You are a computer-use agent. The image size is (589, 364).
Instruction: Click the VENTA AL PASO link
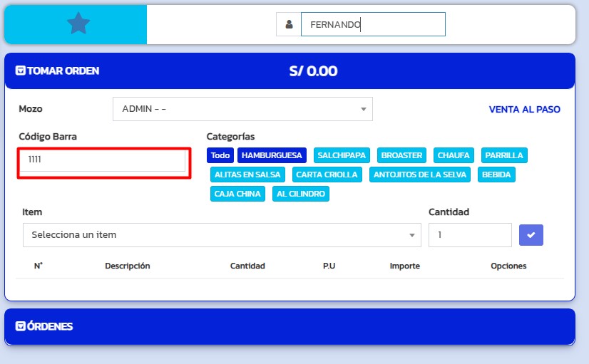click(524, 110)
